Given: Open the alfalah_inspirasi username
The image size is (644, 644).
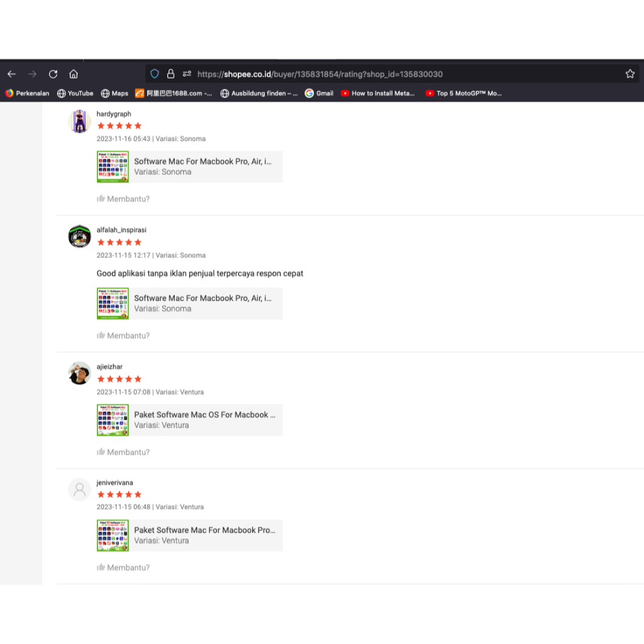Looking at the screenshot, I should 121,230.
